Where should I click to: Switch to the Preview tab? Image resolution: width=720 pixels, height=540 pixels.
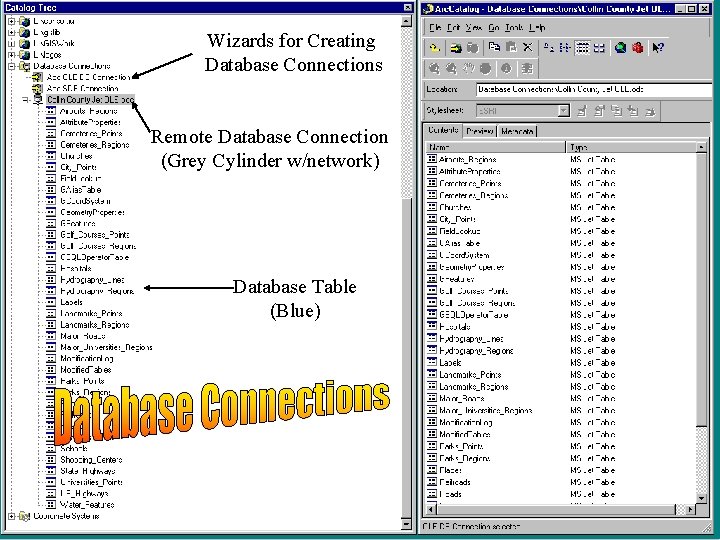479,131
